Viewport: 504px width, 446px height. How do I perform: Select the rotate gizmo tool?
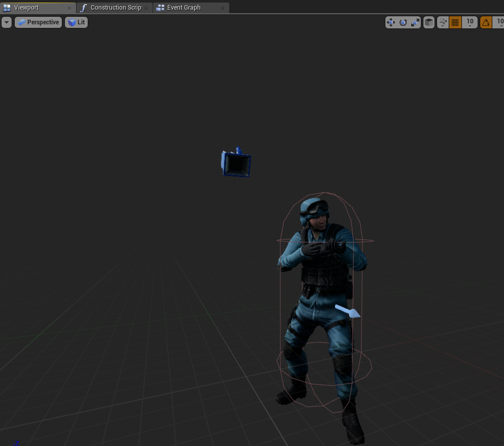(x=403, y=22)
